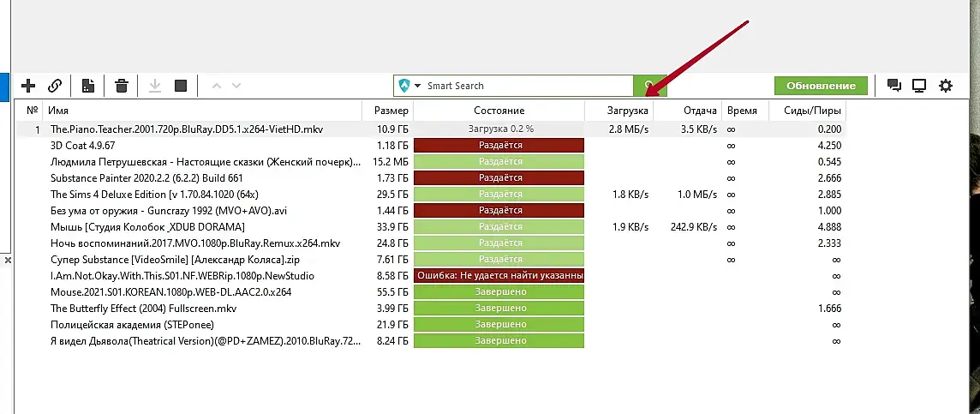Click the monitor screen icon

[918, 86]
